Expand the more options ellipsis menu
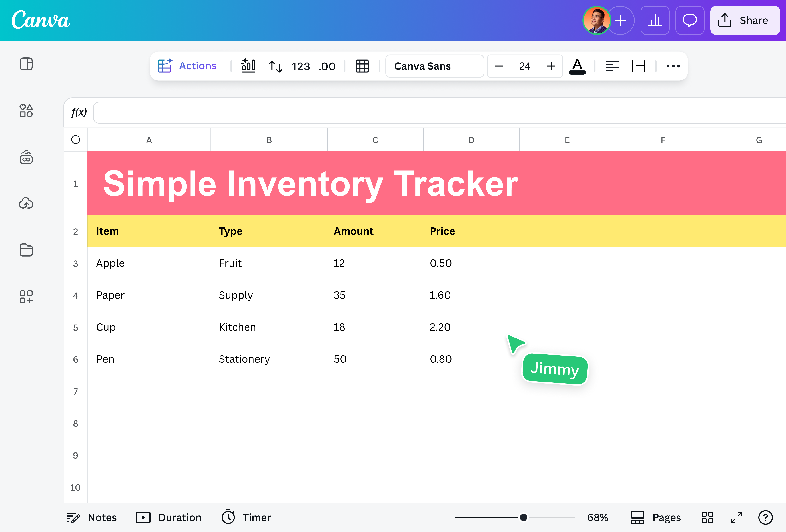This screenshot has width=786, height=532. point(673,66)
